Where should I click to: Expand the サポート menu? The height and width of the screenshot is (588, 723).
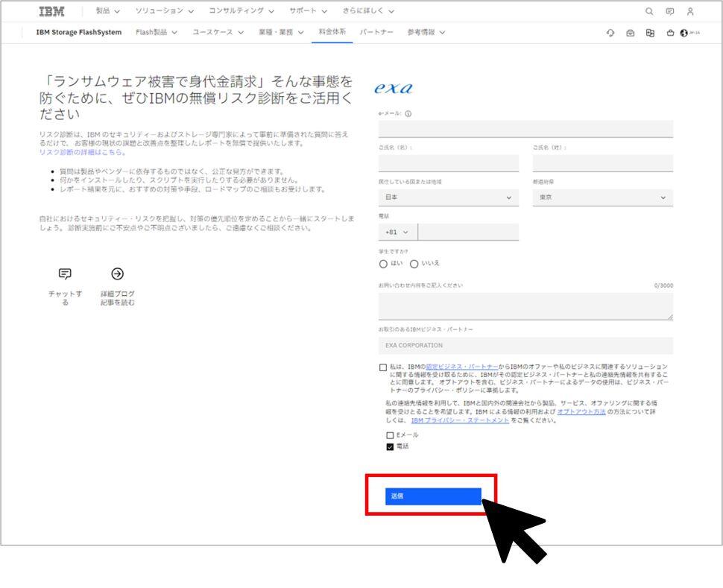tap(308, 11)
